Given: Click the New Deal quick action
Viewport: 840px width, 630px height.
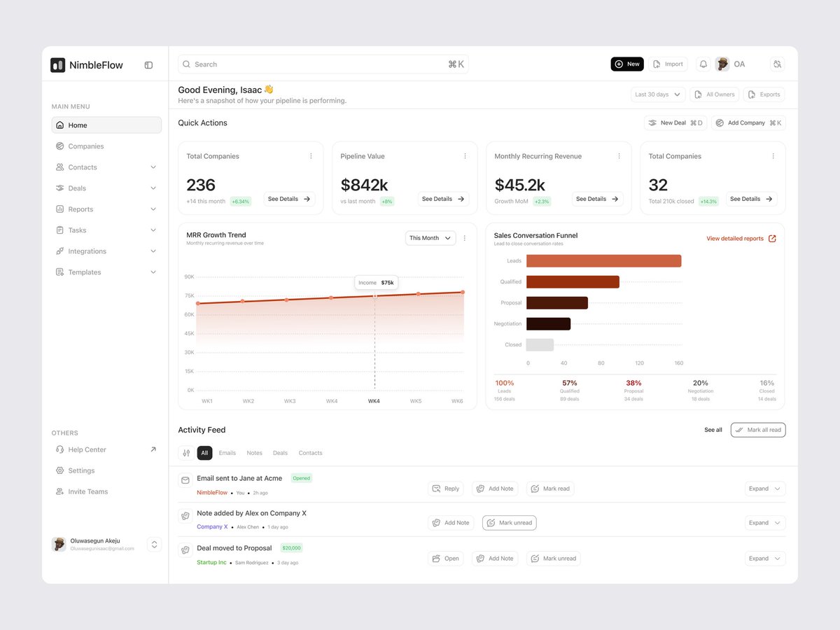Looking at the screenshot, I should point(675,123).
